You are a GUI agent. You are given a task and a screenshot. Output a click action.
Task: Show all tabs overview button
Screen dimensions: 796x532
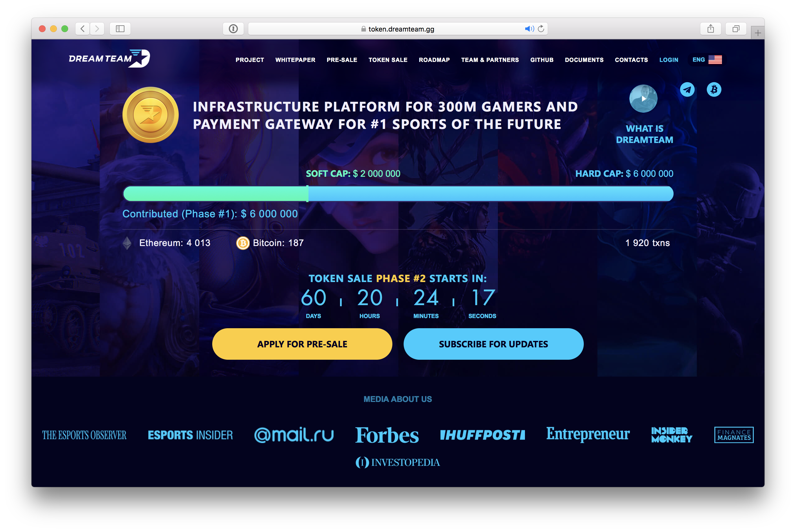tap(735, 29)
